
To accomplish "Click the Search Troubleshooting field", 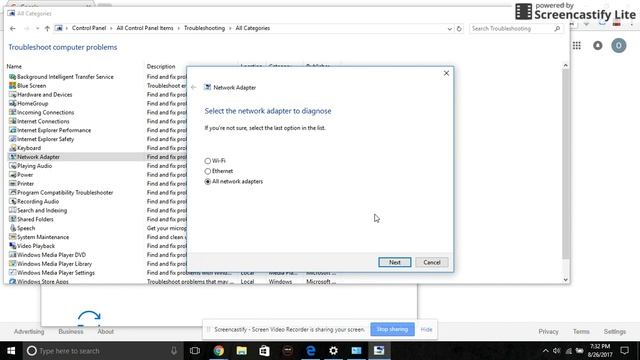I will [x=516, y=29].
